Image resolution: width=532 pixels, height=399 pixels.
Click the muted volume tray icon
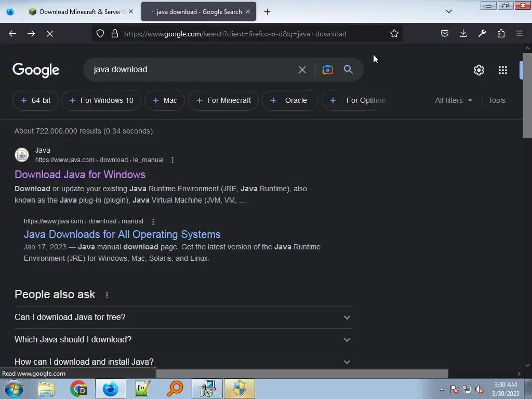480,390
